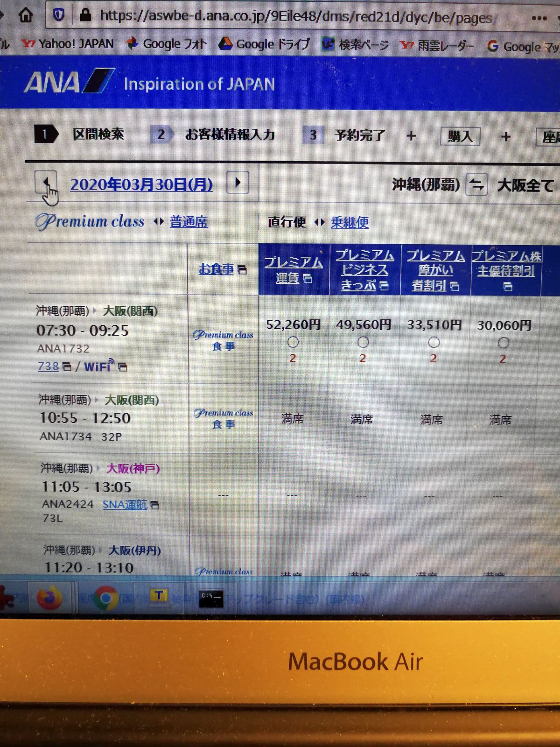Click the ANA logo
Viewport: 560px width, 747px height.
[x=69, y=82]
